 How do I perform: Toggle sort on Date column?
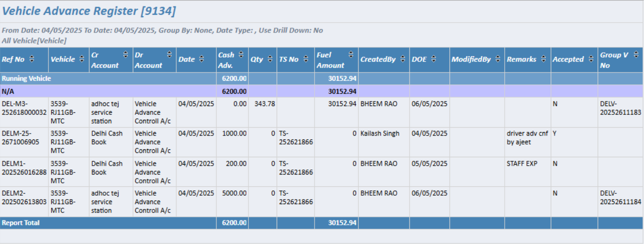pyautogui.click(x=202, y=59)
